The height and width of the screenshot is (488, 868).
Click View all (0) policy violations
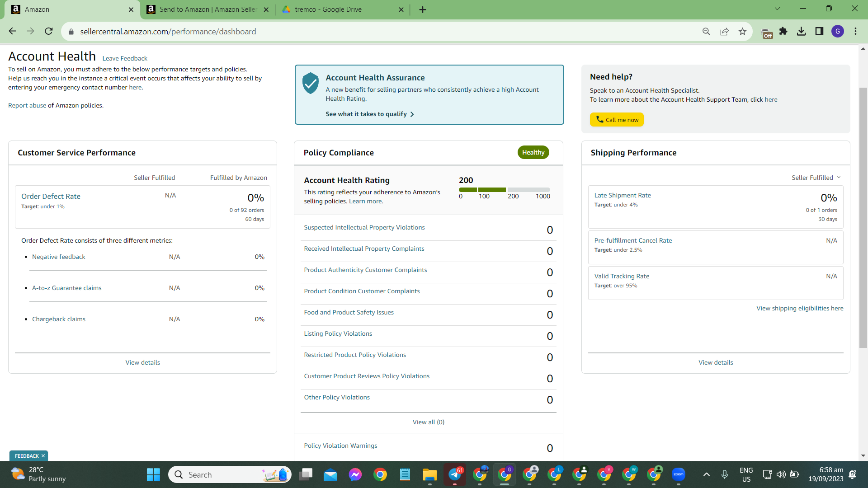[x=429, y=422]
